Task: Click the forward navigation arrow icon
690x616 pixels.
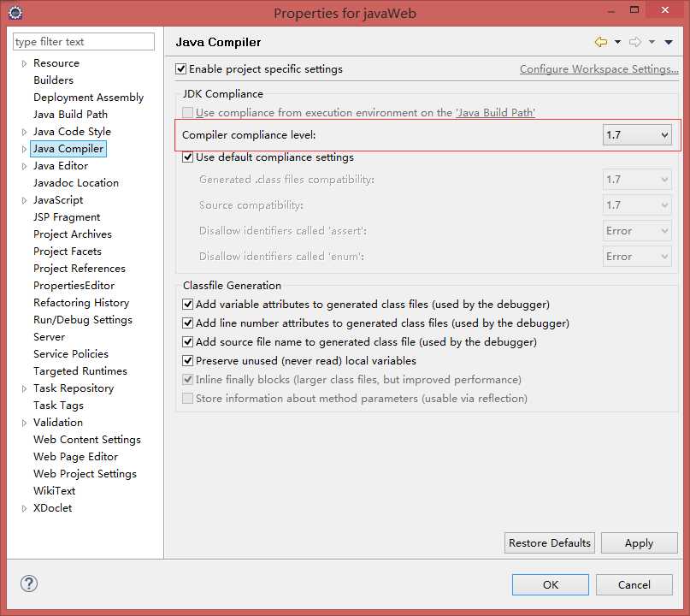Action: tap(635, 42)
